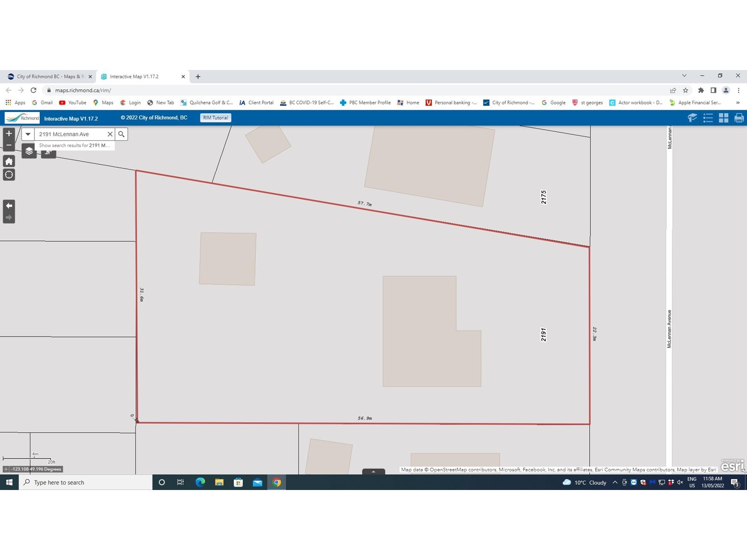The height and width of the screenshot is (560, 747).
Task: Clear the 2191 McLennan Ave search text
Action: [110, 134]
